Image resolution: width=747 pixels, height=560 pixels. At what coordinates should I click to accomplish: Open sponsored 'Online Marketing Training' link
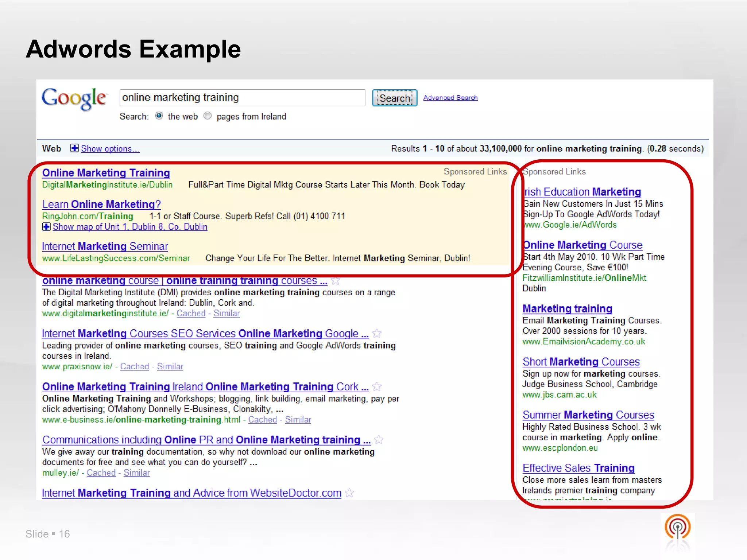click(106, 173)
